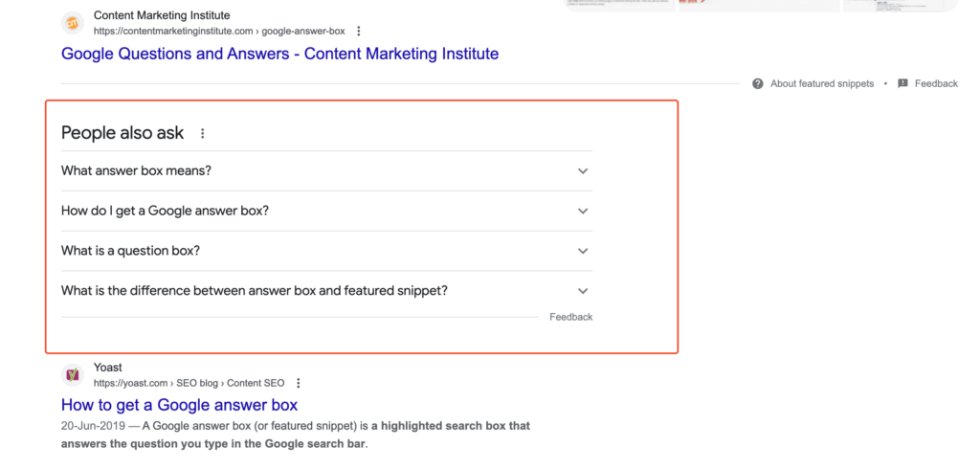The image size is (980, 470).
Task: Click the "Yoast" site name above the URL
Action: 108,368
